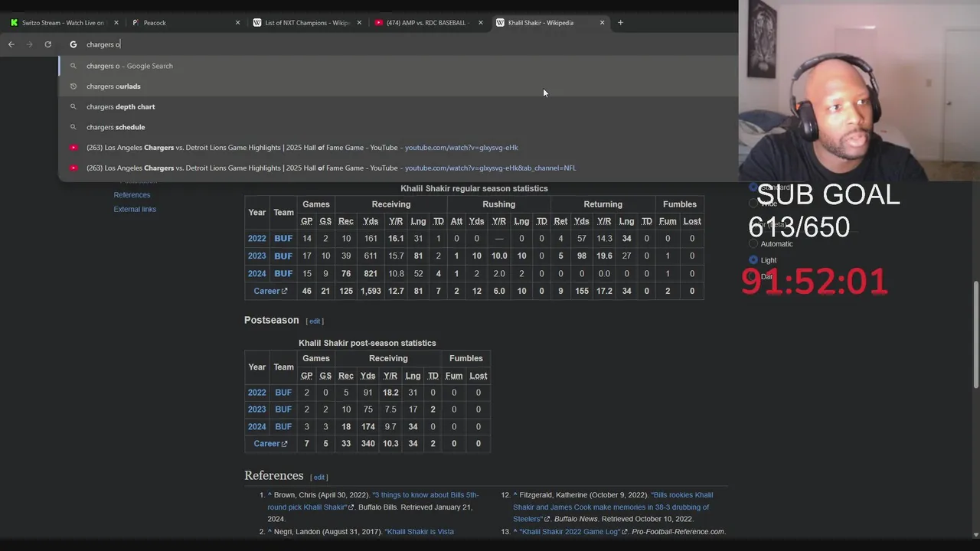Open the 2023 season link in regular season table
The height and width of the screenshot is (551, 980).
point(256,256)
